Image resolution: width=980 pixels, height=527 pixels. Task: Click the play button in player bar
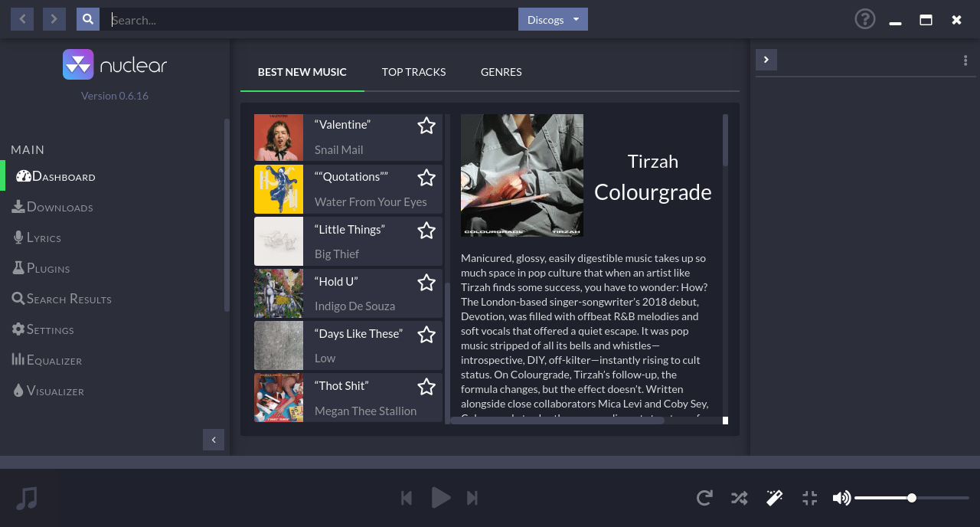tap(440, 498)
